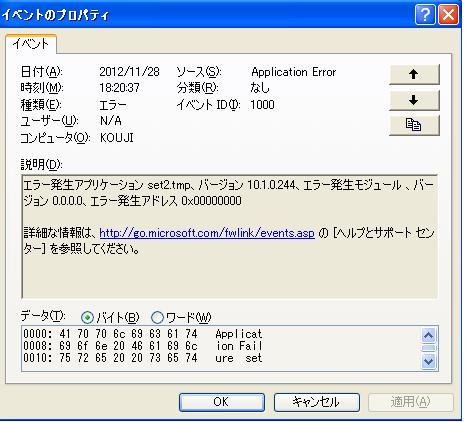466x422 pixels.
Task: Open the go.microsoft.com events.asp link
Action: 207,233
